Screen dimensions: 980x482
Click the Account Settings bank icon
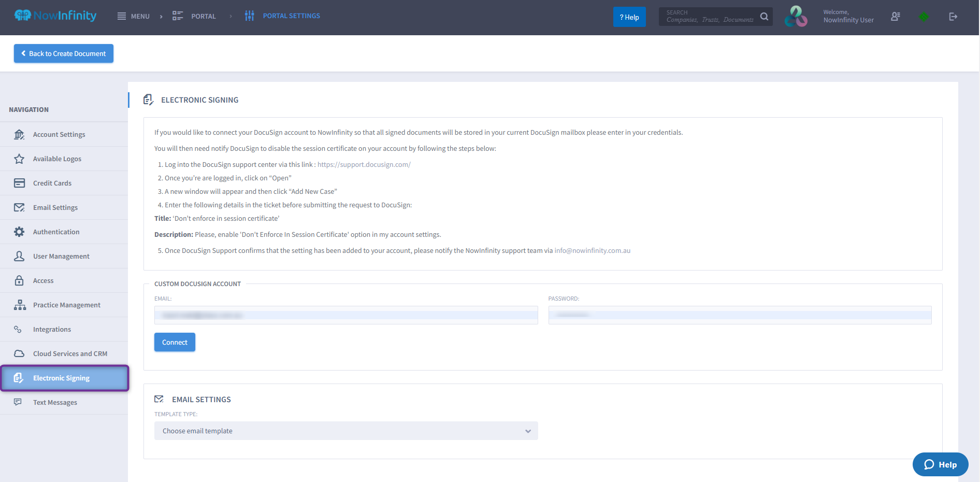coord(19,134)
